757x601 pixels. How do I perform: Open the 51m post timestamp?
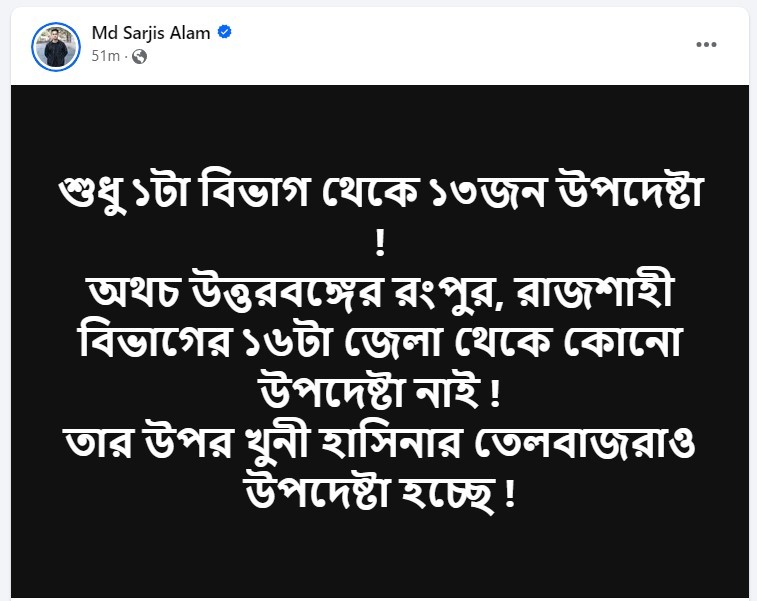point(105,56)
